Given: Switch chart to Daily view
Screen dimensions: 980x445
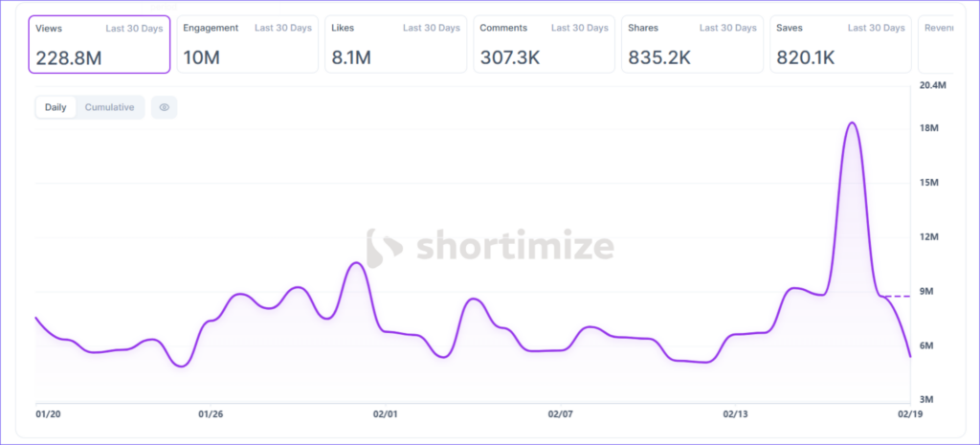Looking at the screenshot, I should click(56, 107).
